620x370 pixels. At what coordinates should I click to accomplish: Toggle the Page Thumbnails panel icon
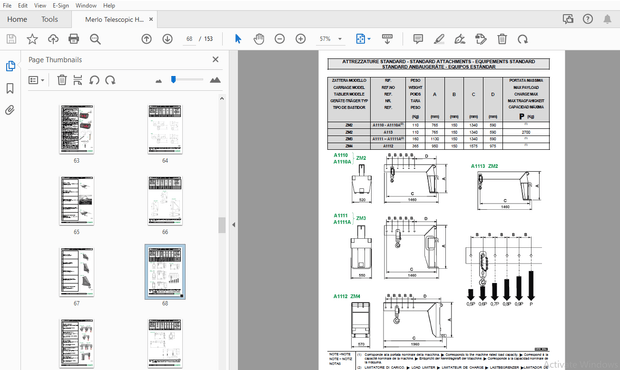(x=10, y=66)
